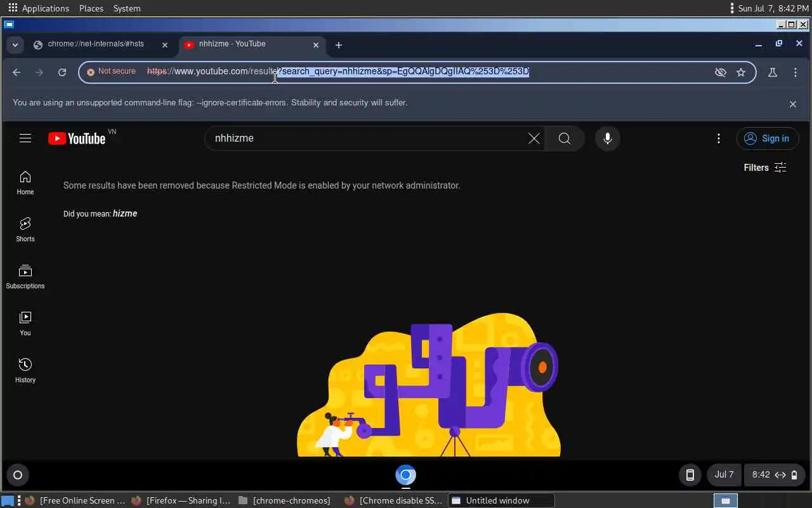Open the YouTube hamburger guide menu
The image size is (812, 508).
(x=25, y=138)
